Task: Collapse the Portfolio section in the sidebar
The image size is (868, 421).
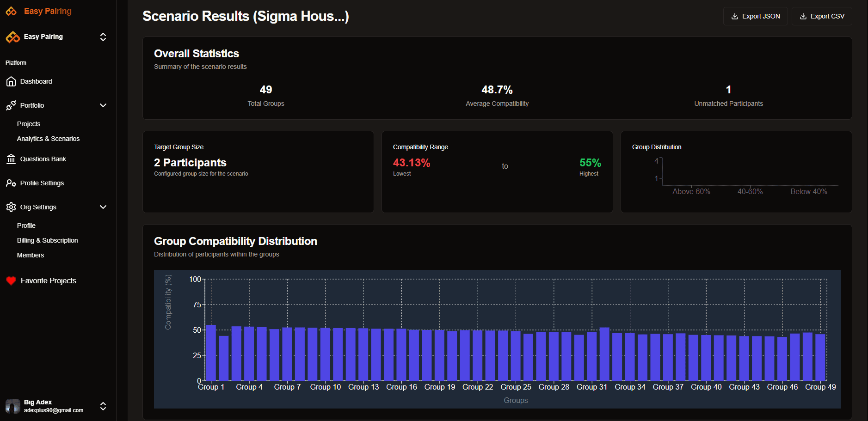Action: click(103, 105)
